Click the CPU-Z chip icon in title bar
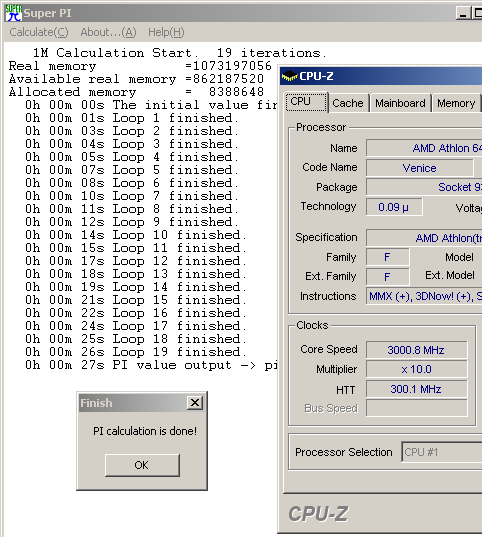482x537 pixels. [x=289, y=76]
